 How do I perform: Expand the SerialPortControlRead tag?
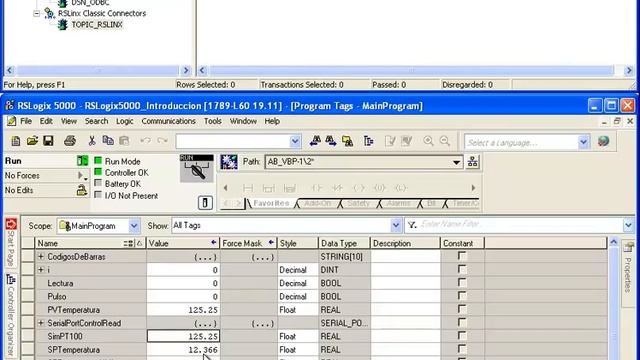[41, 323]
